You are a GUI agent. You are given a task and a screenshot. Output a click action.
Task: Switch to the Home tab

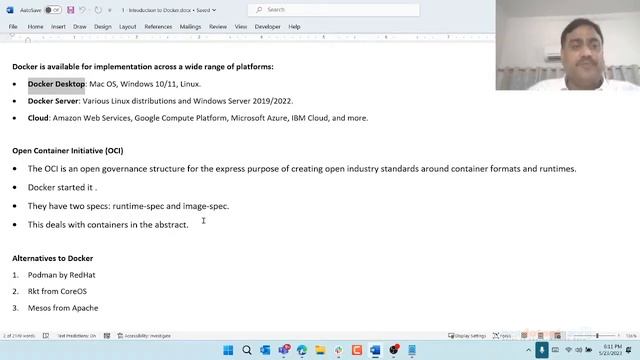click(36, 27)
